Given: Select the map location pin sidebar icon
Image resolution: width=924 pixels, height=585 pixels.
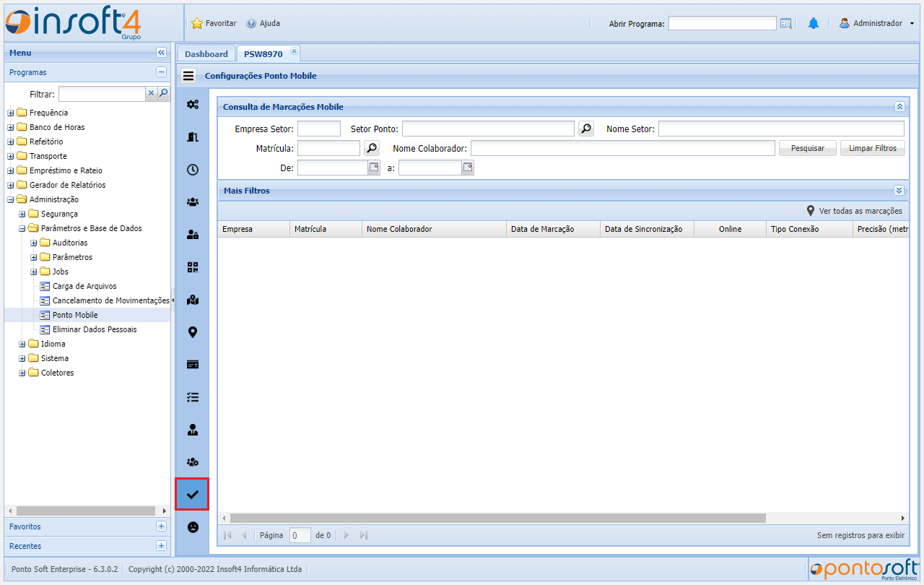Looking at the screenshot, I should tap(192, 332).
